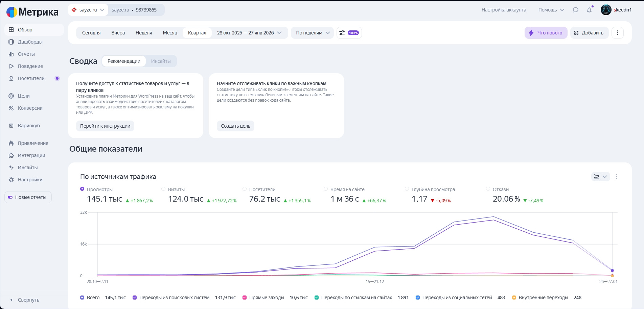Click the Дашборды sidebar icon
644x309 pixels.
click(11, 42)
